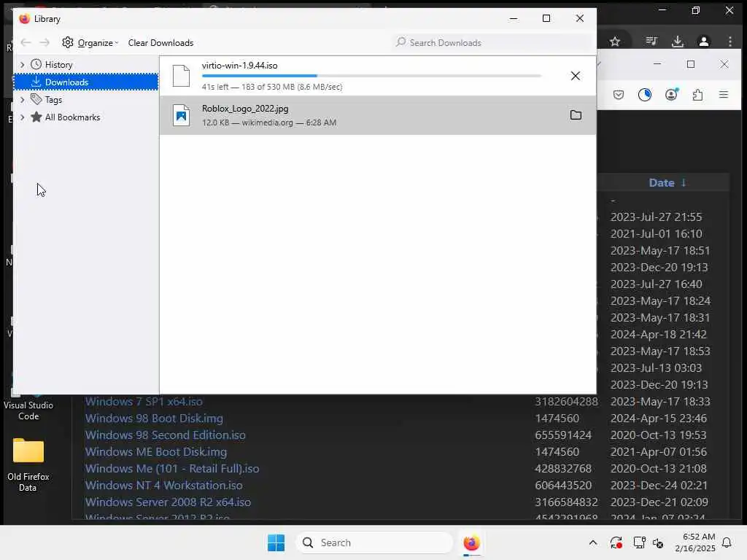Click file size 3182604288 cell
The height and width of the screenshot is (560, 747).
(x=566, y=402)
